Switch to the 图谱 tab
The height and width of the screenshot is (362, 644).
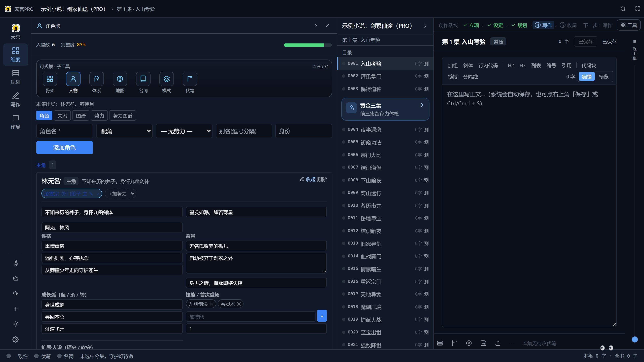[x=81, y=116]
